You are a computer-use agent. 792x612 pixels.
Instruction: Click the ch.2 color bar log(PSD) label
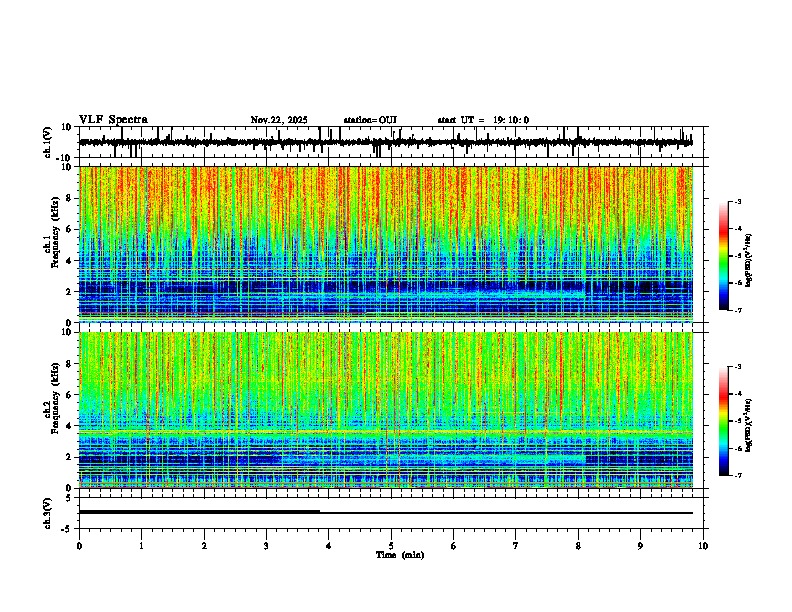(x=749, y=425)
